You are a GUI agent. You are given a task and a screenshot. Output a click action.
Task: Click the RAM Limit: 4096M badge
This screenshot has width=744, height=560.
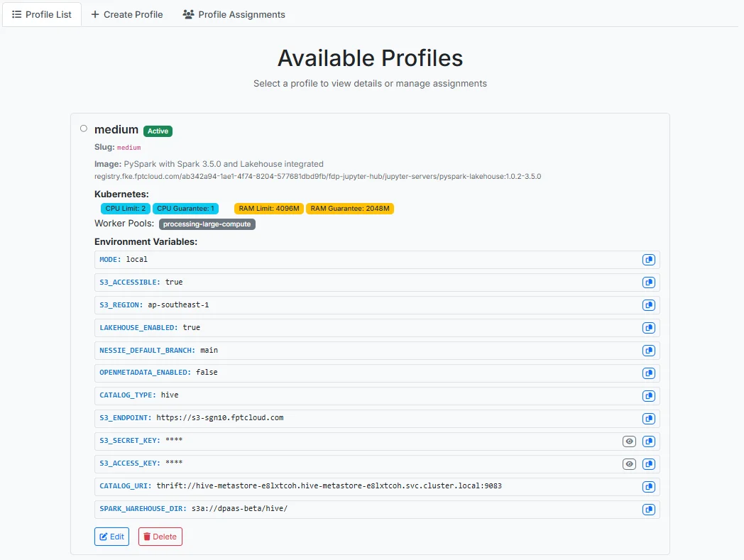click(269, 209)
